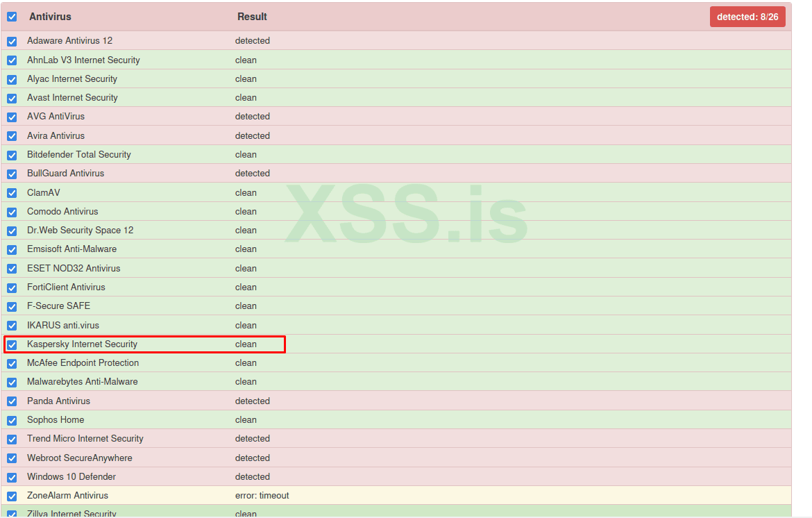Click the 'detected' result for Windows 10 Defender
812x518 pixels.
[x=253, y=476]
